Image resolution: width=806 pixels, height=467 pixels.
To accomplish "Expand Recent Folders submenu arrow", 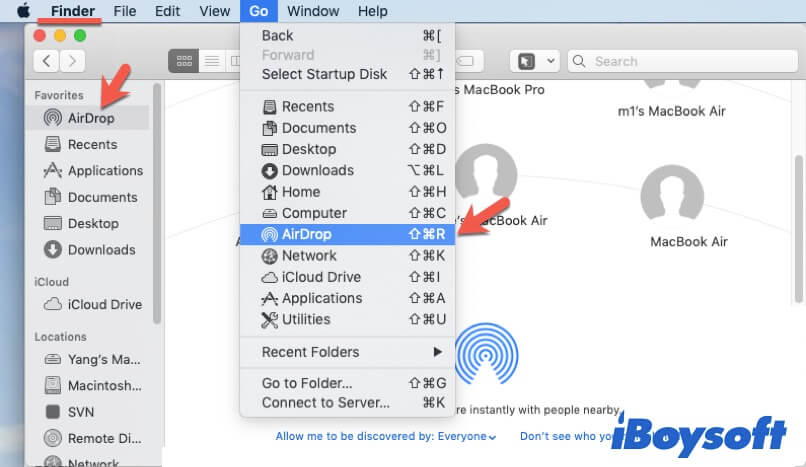I will pyautogui.click(x=437, y=352).
